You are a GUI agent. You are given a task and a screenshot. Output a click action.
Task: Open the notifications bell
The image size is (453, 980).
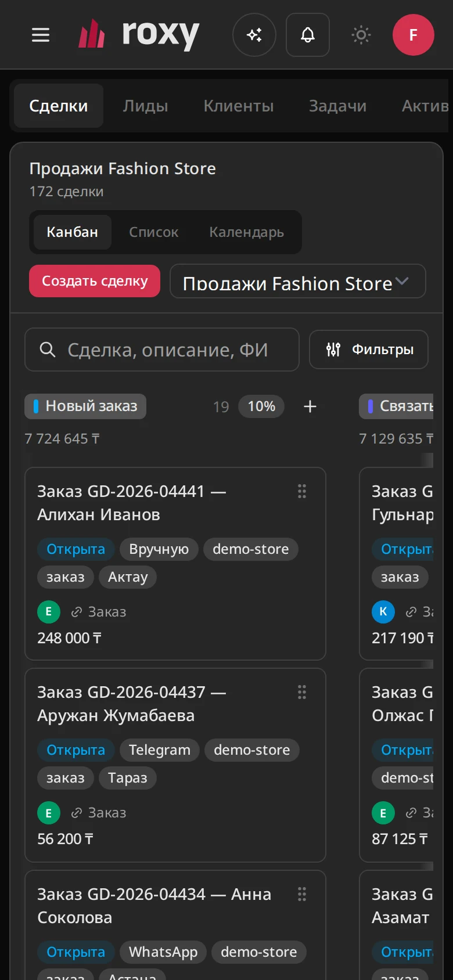click(x=308, y=35)
